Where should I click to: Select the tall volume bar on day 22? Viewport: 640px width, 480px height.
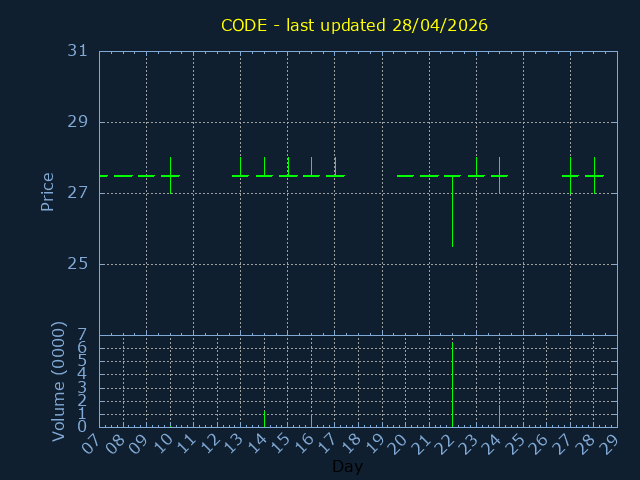(x=452, y=385)
